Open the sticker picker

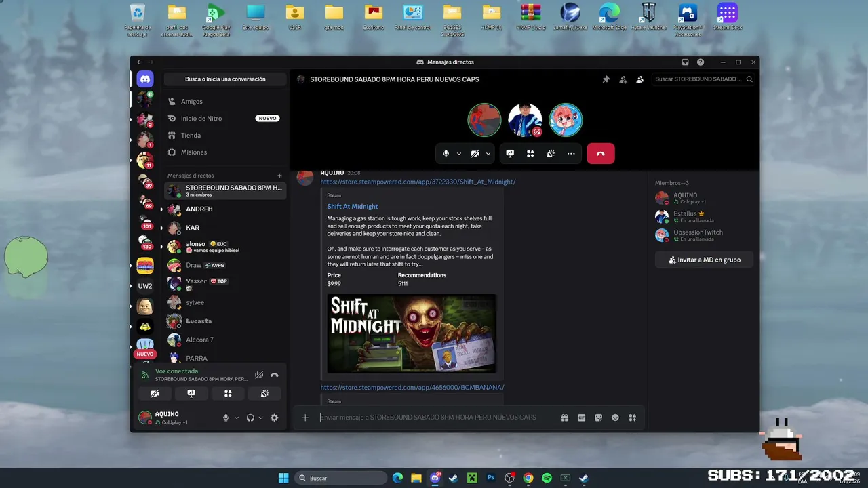(x=598, y=418)
